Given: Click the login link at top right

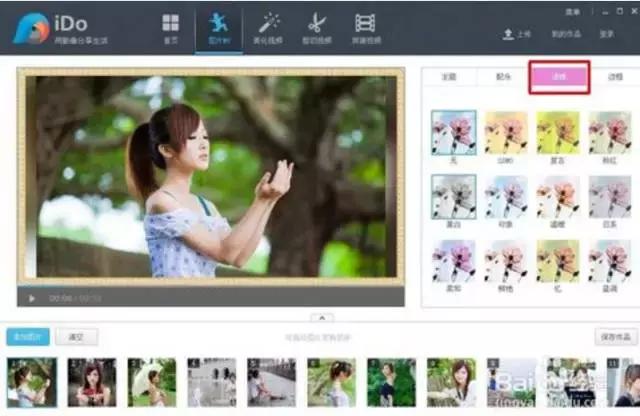Looking at the screenshot, I should coord(607,34).
